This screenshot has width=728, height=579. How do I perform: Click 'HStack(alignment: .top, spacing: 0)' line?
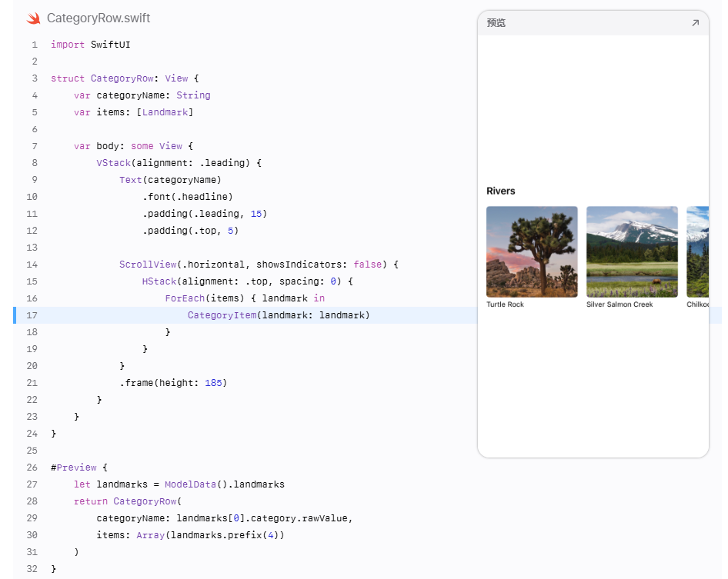[248, 281]
